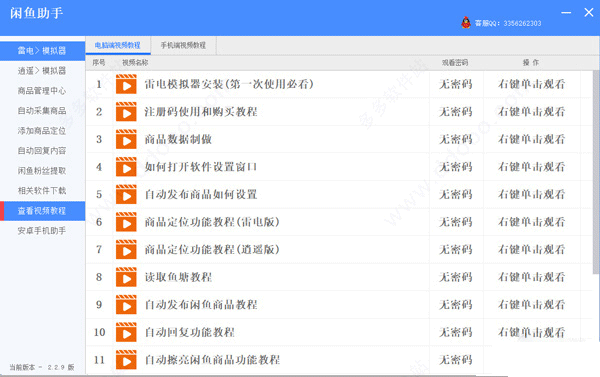This screenshot has height=377, width=600.
Task: Open 雷电>模拟器 in the sidebar
Action: tap(42, 51)
